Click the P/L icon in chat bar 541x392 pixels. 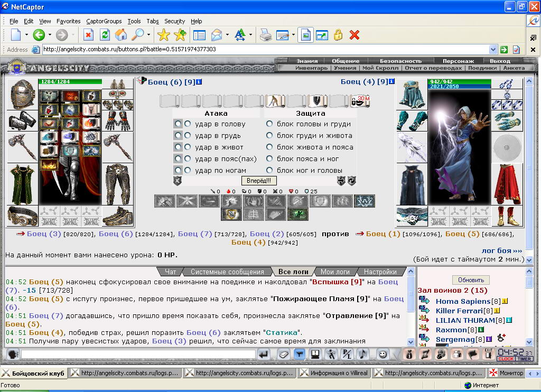pos(347,354)
